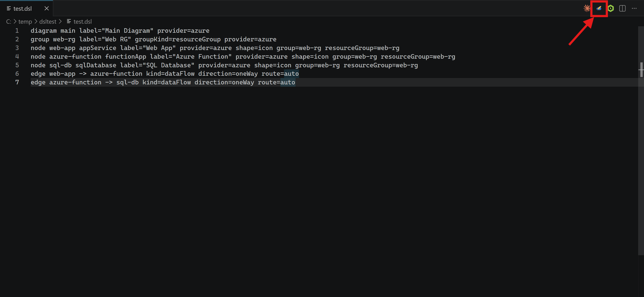Close the test.dsl tab

[x=47, y=8]
